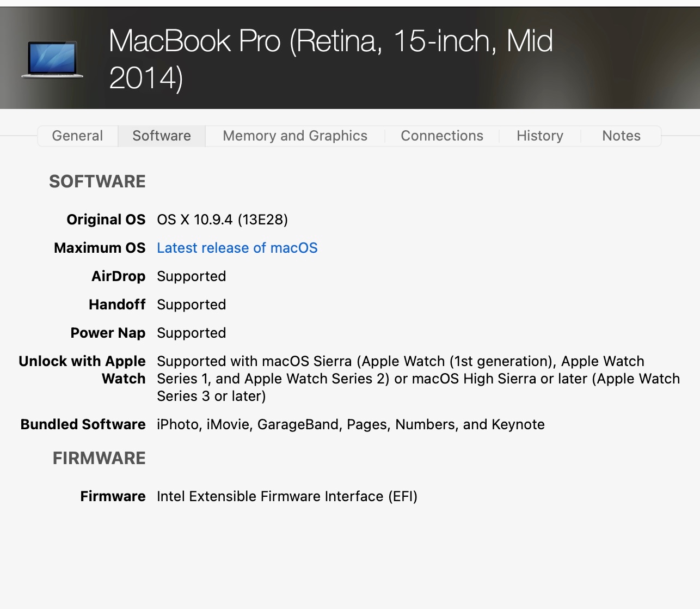Image resolution: width=700 pixels, height=609 pixels.
Task: Select the Supported value next to Handoff
Action: coord(192,304)
